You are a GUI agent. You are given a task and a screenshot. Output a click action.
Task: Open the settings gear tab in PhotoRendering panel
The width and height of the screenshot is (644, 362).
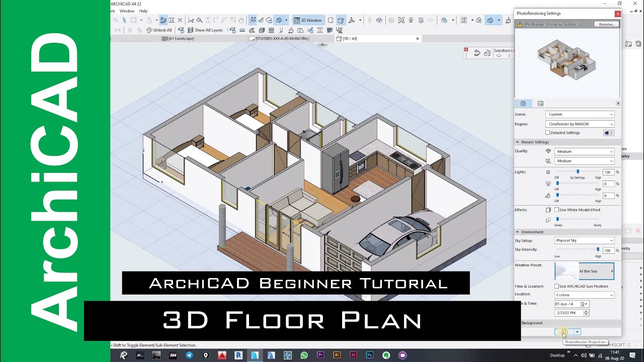pyautogui.click(x=523, y=104)
